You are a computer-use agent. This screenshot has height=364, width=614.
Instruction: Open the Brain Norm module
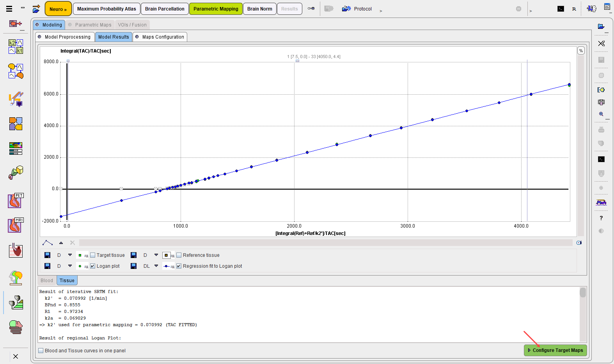tap(260, 9)
